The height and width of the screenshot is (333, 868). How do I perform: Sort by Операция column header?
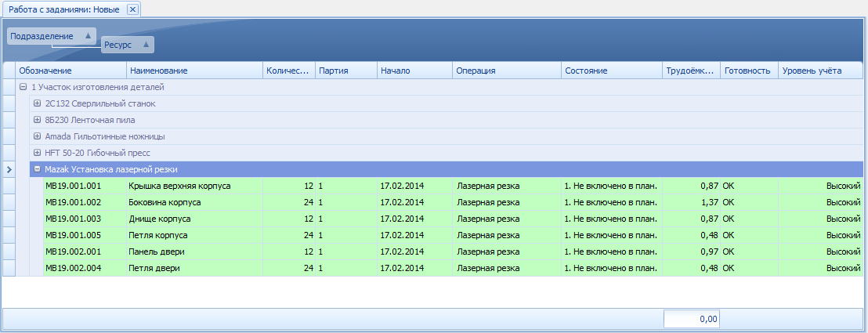pyautogui.click(x=507, y=71)
